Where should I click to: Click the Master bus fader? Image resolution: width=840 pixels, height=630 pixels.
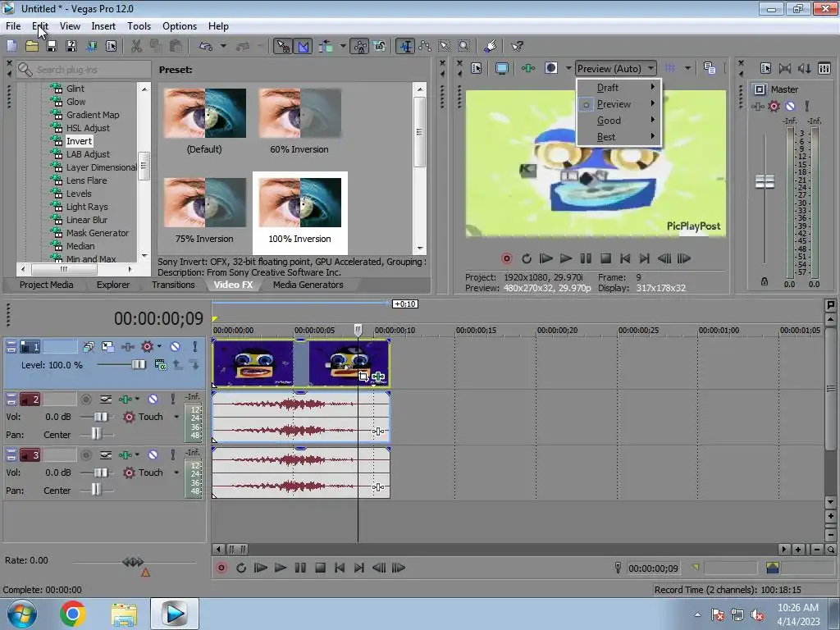pos(765,181)
